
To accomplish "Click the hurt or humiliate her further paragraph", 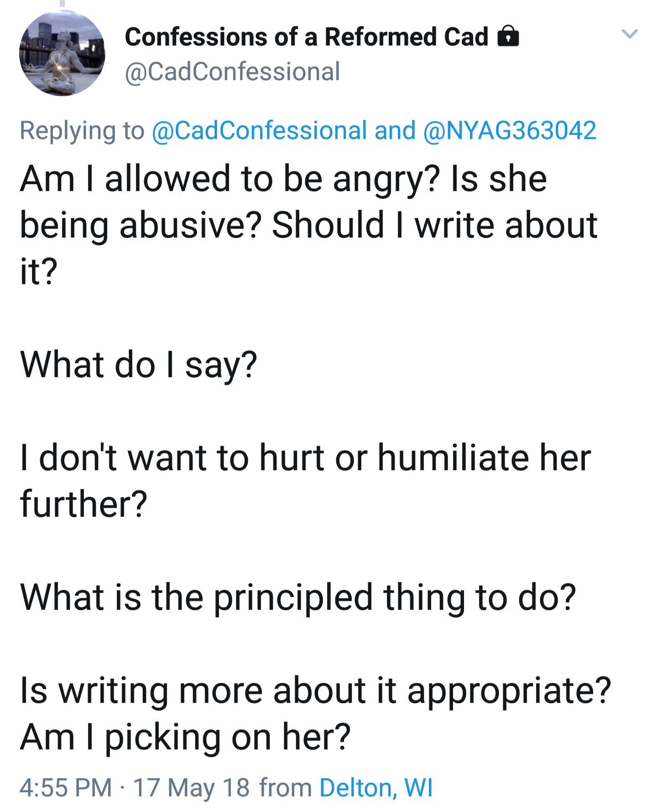I will [305, 458].
